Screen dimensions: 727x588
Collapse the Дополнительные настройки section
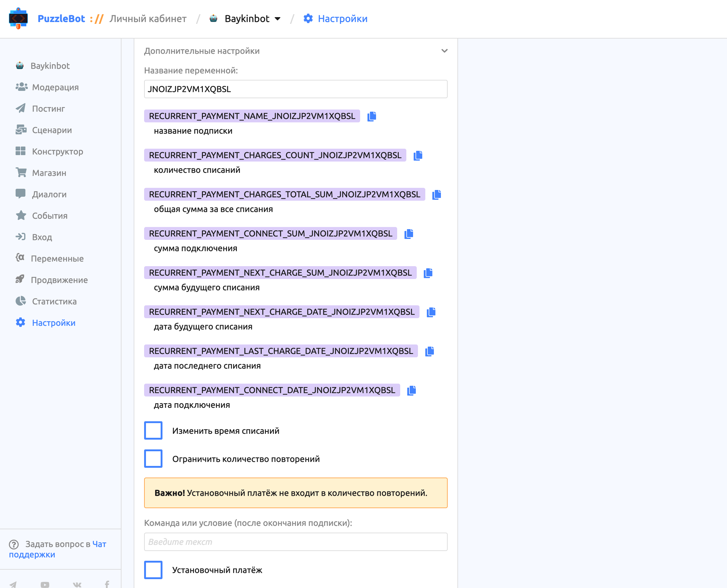[445, 51]
